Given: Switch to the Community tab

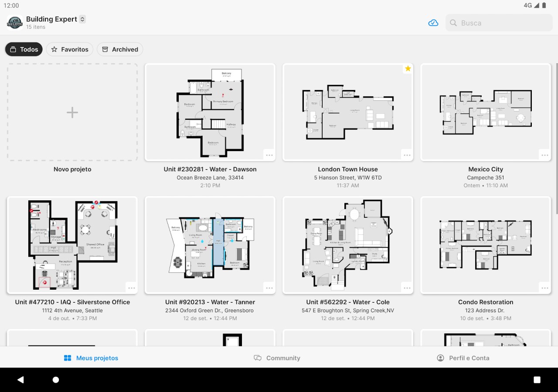Looking at the screenshot, I should click(x=277, y=358).
